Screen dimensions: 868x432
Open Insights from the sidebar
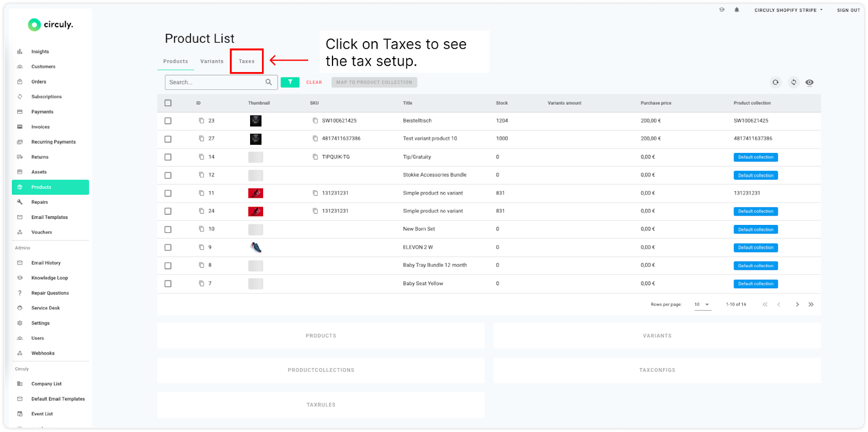pos(40,51)
